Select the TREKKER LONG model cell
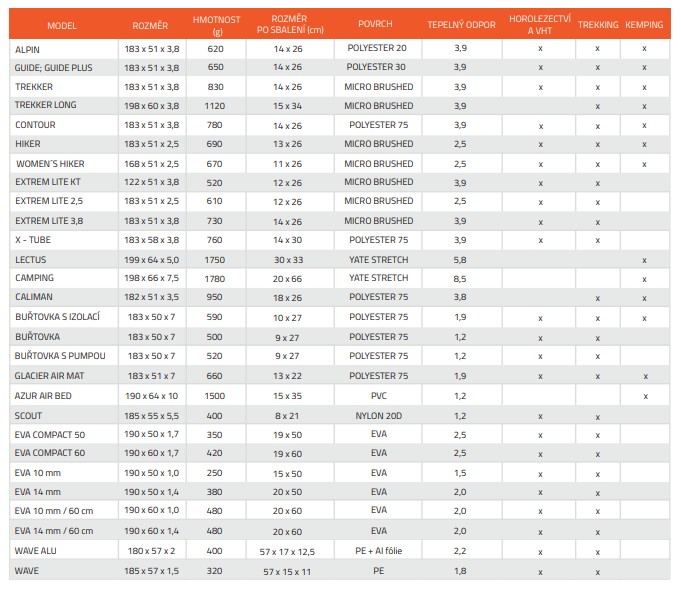This screenshot has width=681, height=590. (x=46, y=105)
